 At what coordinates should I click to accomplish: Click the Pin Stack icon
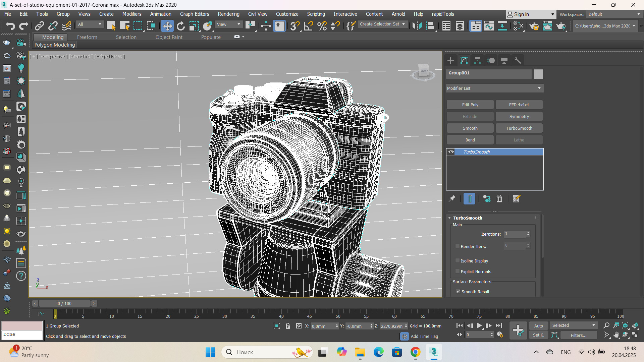[452, 199]
